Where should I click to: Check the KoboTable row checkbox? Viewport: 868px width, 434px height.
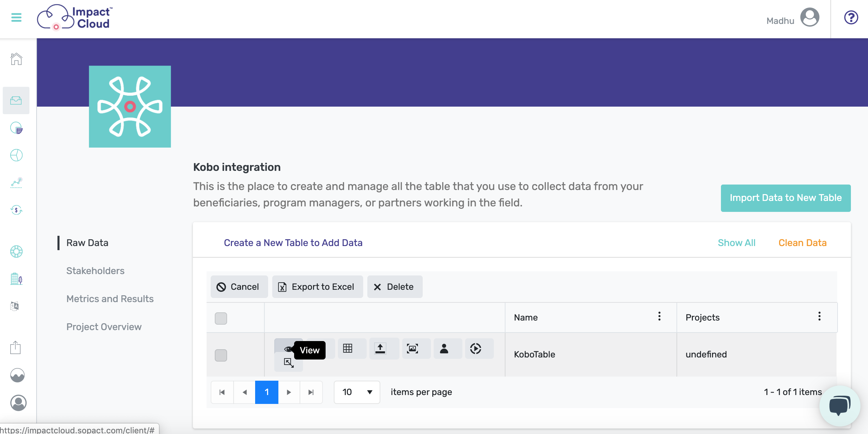pyautogui.click(x=221, y=355)
